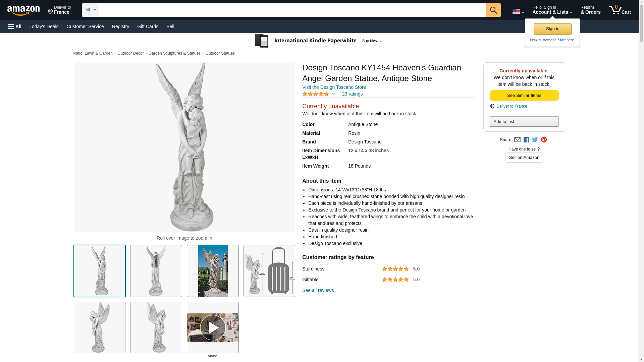Viewport: 644px width, 362px height.
Task: Open the Add to List dropdown
Action: pyautogui.click(x=524, y=121)
